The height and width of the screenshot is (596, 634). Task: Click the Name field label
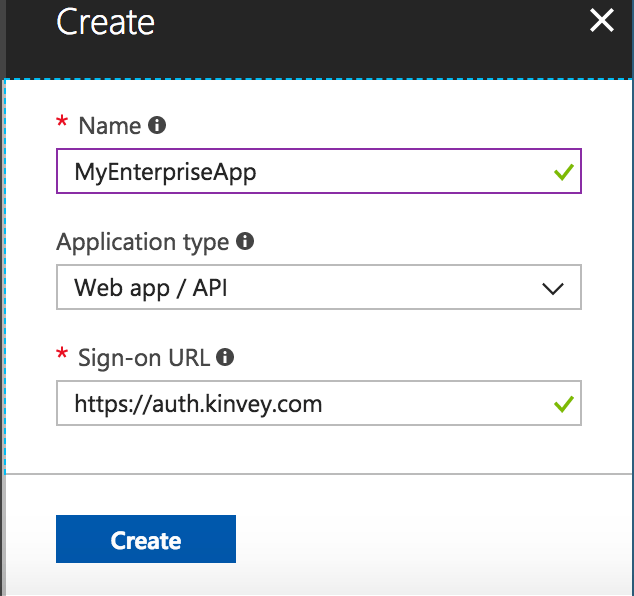(109, 126)
